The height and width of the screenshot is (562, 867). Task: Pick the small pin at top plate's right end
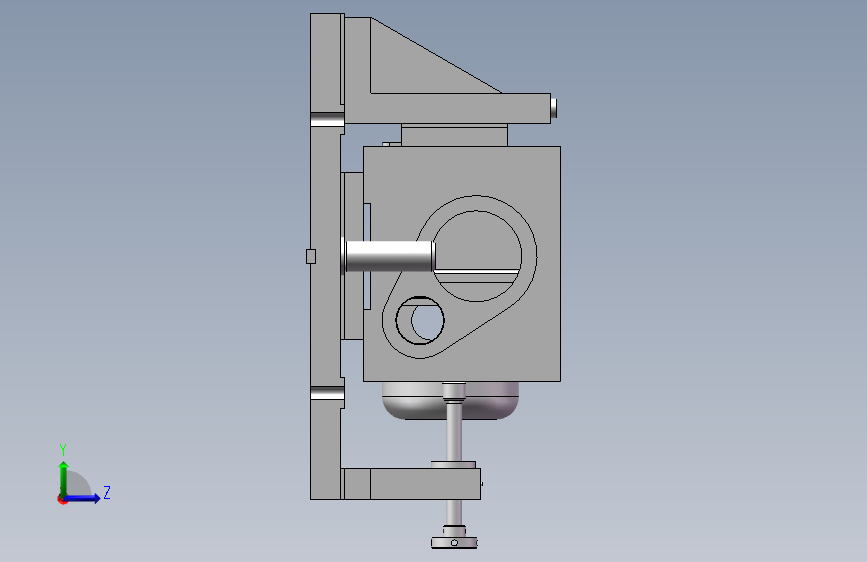point(553,108)
